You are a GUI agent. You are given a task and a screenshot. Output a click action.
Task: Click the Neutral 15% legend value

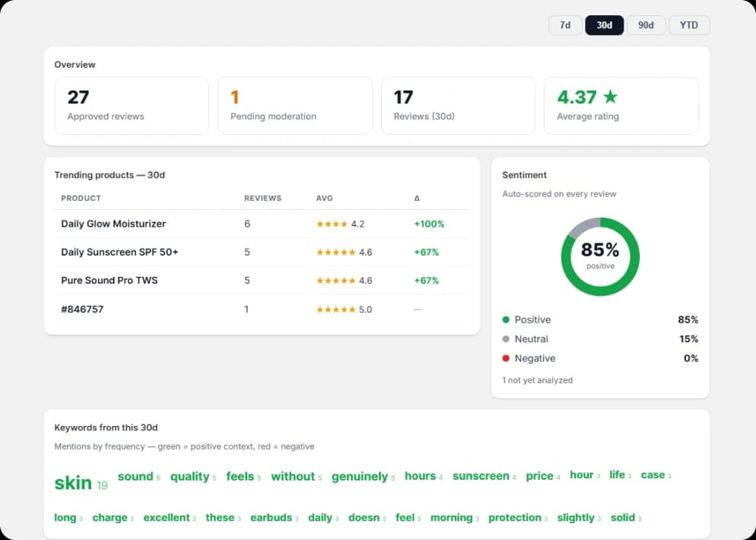coord(688,339)
